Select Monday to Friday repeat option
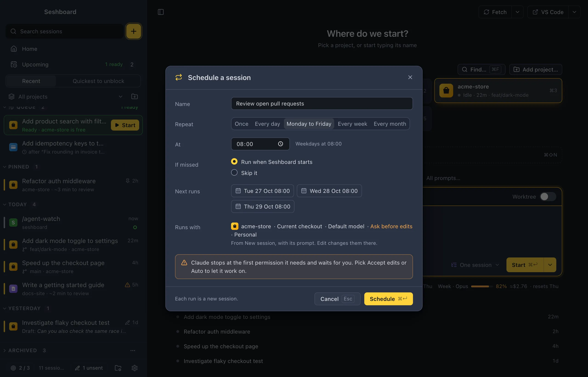The width and height of the screenshot is (588, 377). point(309,124)
